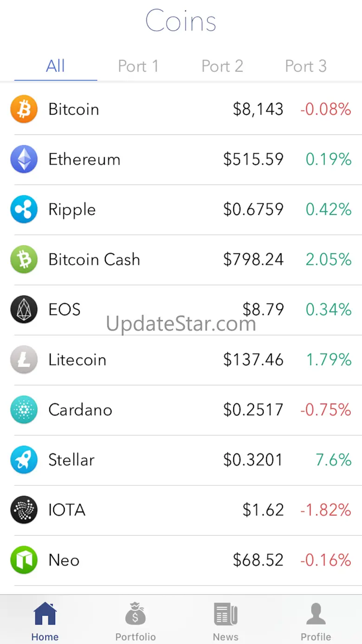
Task: Click the Bitcoin Cash price $798.24
Action: [253, 260]
